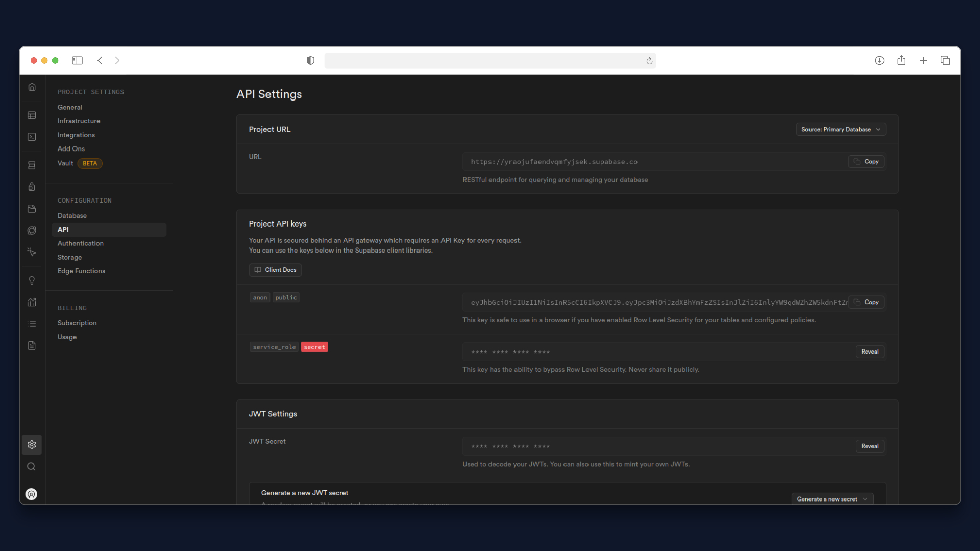
Task: Select Database under Configuration
Action: click(72, 216)
